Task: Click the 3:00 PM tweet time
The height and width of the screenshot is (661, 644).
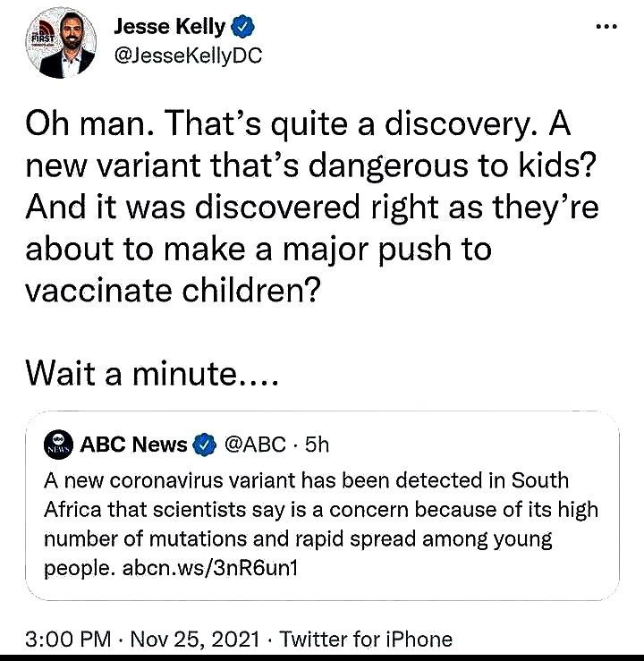Action: (67, 639)
